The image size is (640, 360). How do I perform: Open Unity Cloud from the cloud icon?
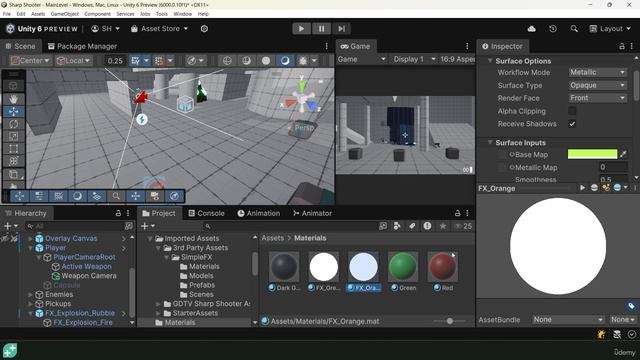pos(531,29)
